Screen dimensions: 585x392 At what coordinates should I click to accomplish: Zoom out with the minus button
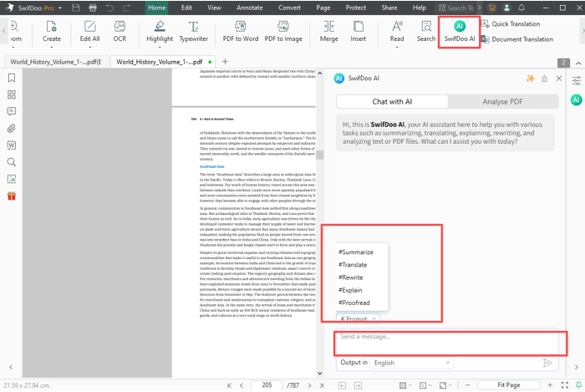468,385
